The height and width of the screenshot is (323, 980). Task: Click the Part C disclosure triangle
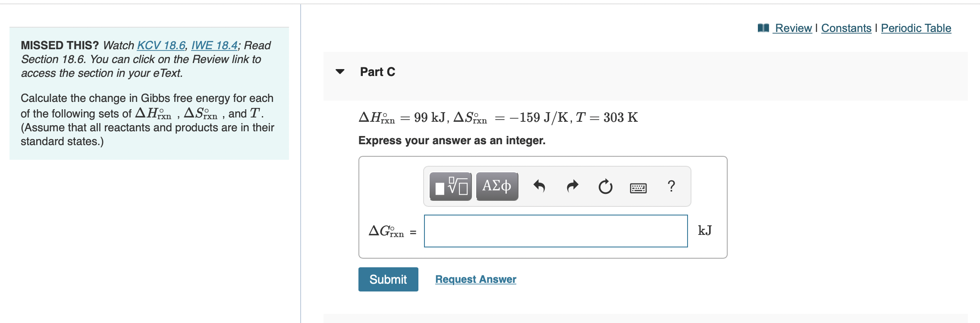341,73
